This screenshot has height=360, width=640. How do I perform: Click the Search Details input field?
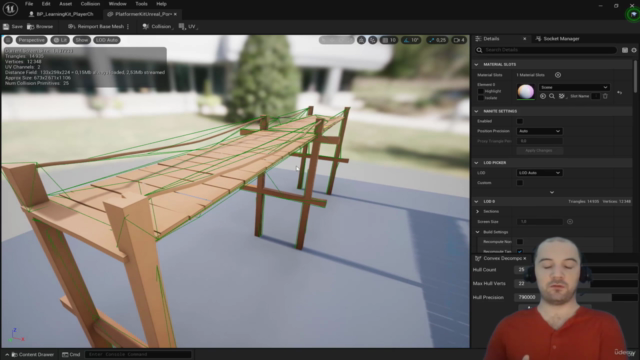click(x=546, y=50)
